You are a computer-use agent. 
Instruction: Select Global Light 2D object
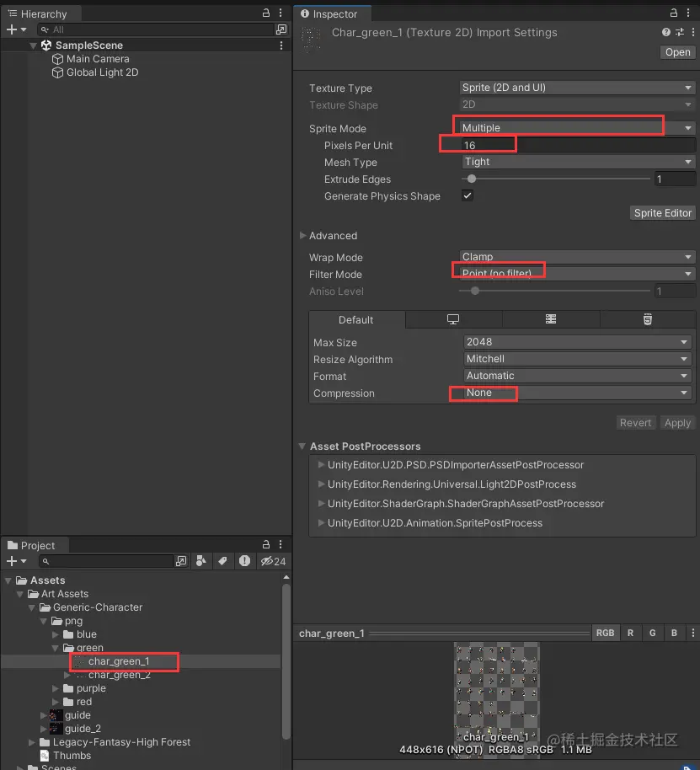click(102, 72)
